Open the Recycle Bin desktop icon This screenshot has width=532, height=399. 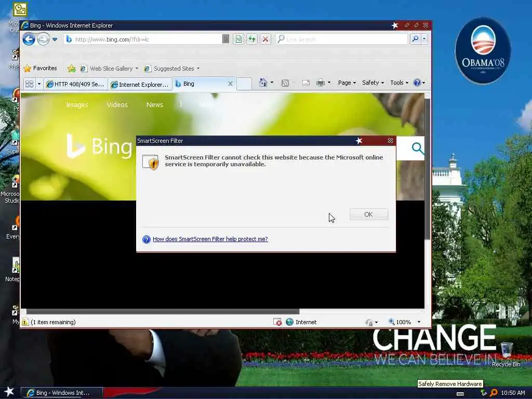point(506,354)
